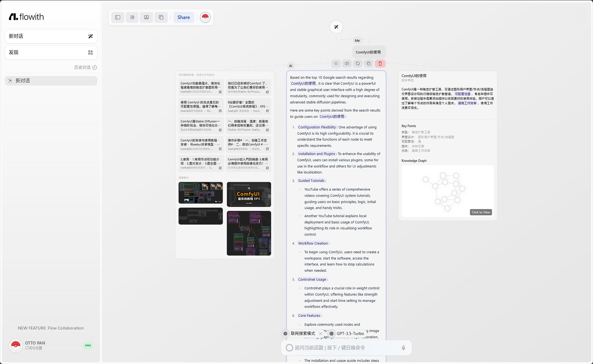
Task: Open external link for ComfyUI的安装与使用教程 result
Action: coord(220,149)
